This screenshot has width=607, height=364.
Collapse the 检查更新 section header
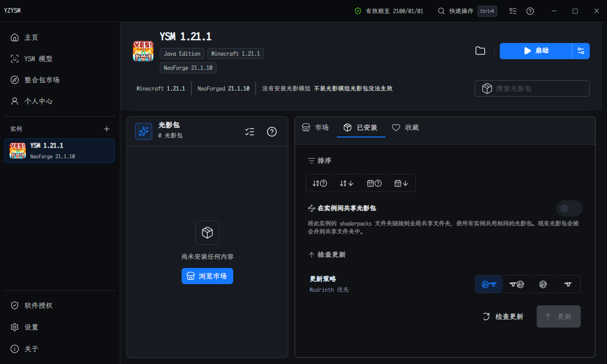[327, 255]
